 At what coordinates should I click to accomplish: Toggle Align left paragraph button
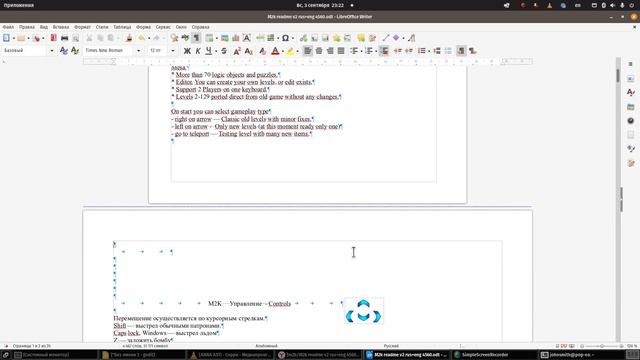point(307,51)
